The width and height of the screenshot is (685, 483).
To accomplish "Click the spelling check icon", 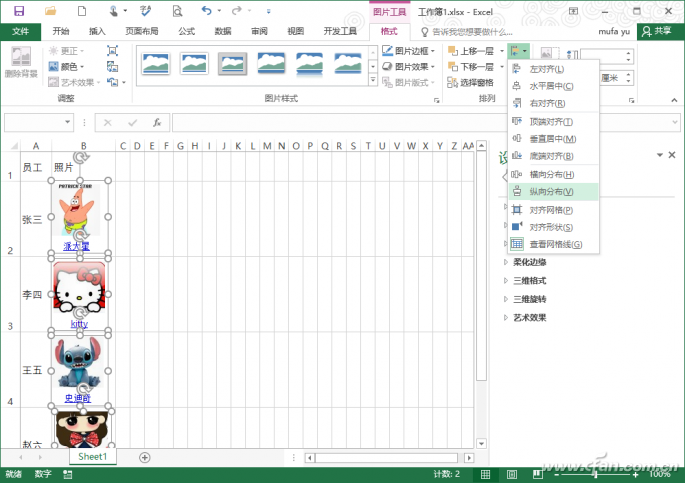I will [x=145, y=11].
